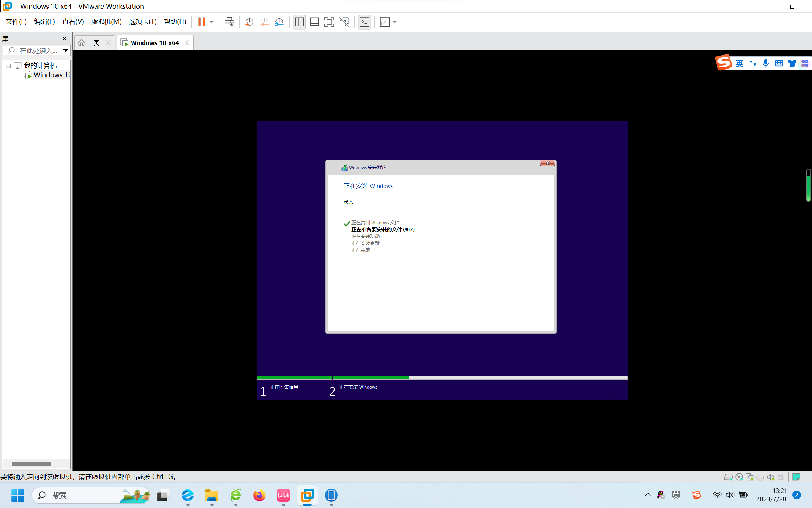Select Windows 10 x64 in library tree

pyautogui.click(x=51, y=75)
